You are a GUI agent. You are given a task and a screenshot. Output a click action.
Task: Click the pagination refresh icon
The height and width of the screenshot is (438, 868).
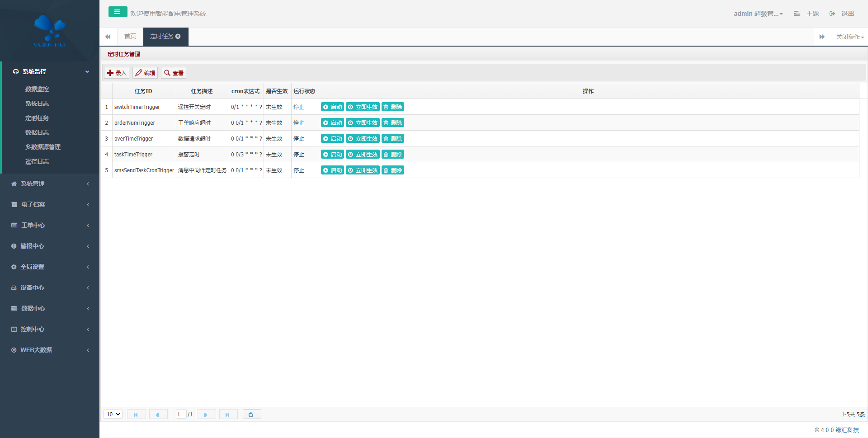click(x=251, y=414)
